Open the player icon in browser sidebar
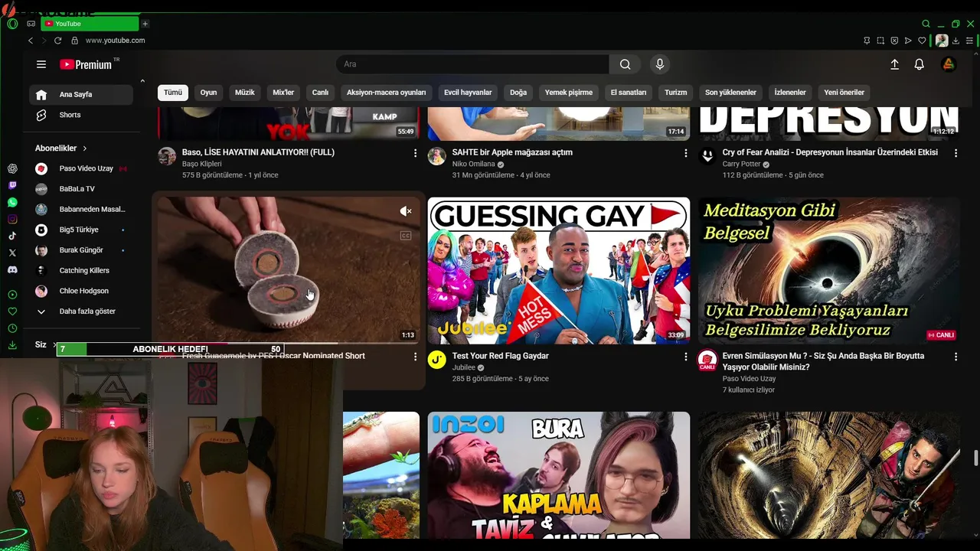Screen dimensions: 980x551 click(12, 295)
